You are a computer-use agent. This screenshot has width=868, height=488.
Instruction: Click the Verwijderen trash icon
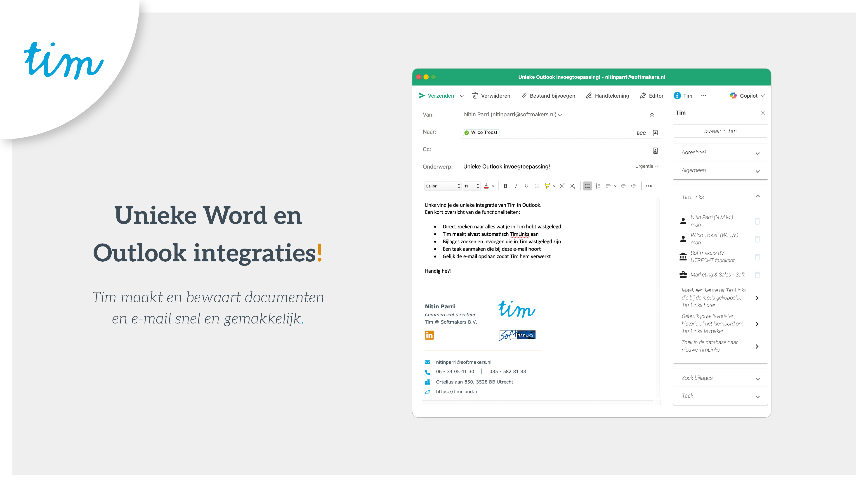475,96
